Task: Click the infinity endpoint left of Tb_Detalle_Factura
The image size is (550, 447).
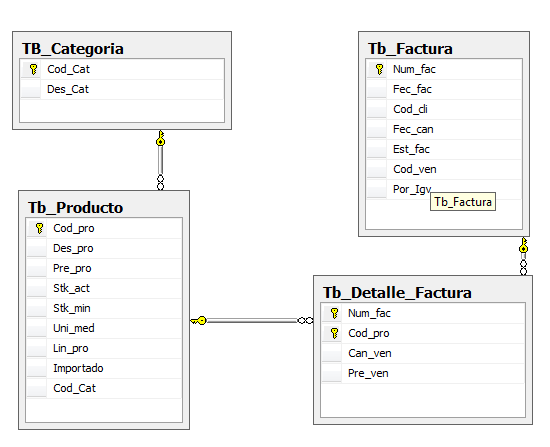Action: click(x=305, y=320)
